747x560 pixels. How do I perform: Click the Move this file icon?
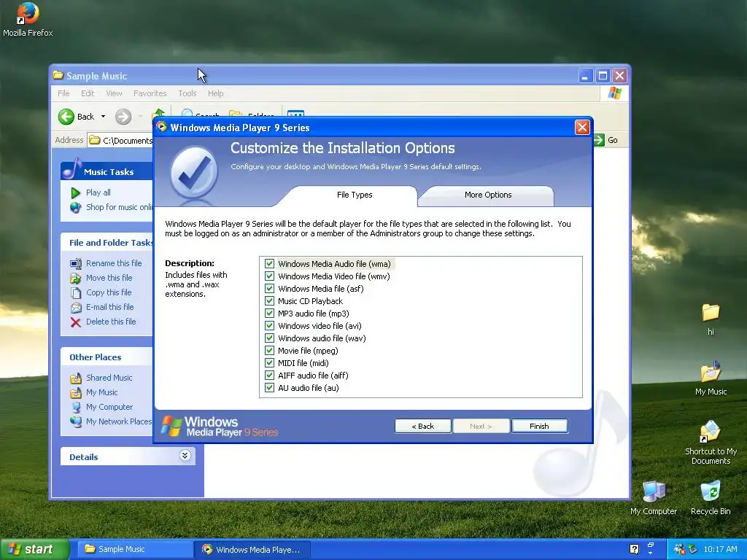pyautogui.click(x=76, y=278)
